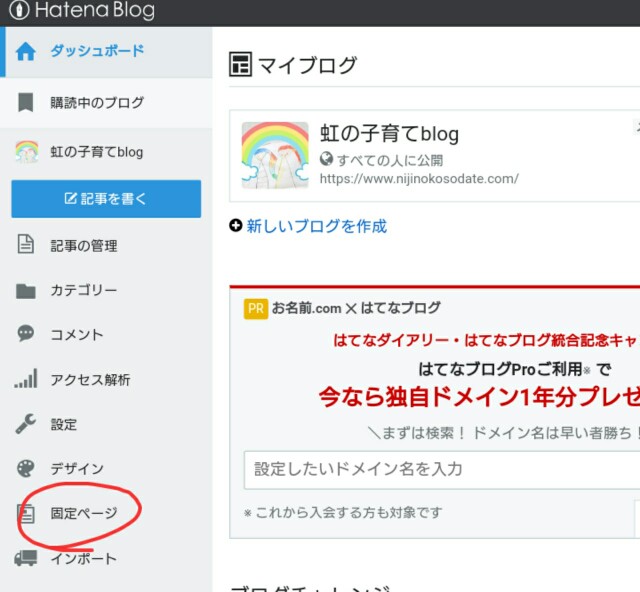Click the マイブログ heading text
The height and width of the screenshot is (592, 640).
(307, 65)
